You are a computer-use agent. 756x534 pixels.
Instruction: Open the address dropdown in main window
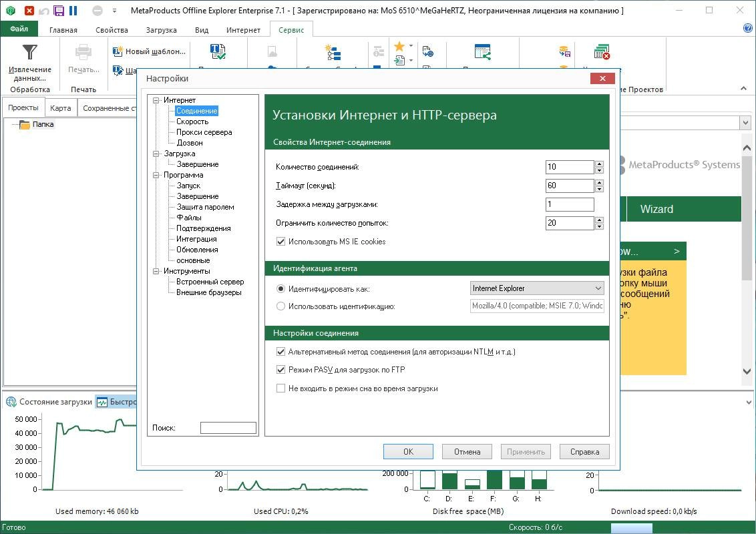coord(746,122)
